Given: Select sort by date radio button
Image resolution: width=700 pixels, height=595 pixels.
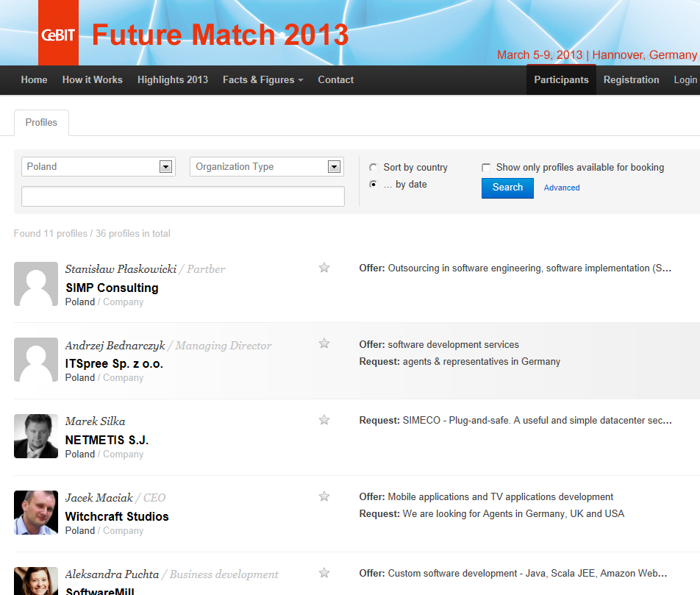Looking at the screenshot, I should [x=374, y=184].
